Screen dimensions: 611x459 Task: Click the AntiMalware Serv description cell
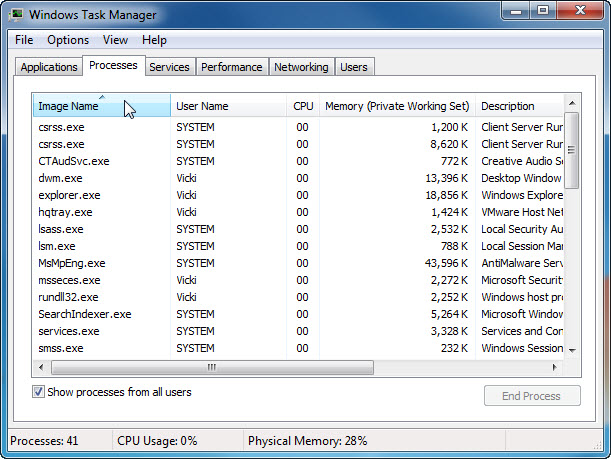[522, 263]
